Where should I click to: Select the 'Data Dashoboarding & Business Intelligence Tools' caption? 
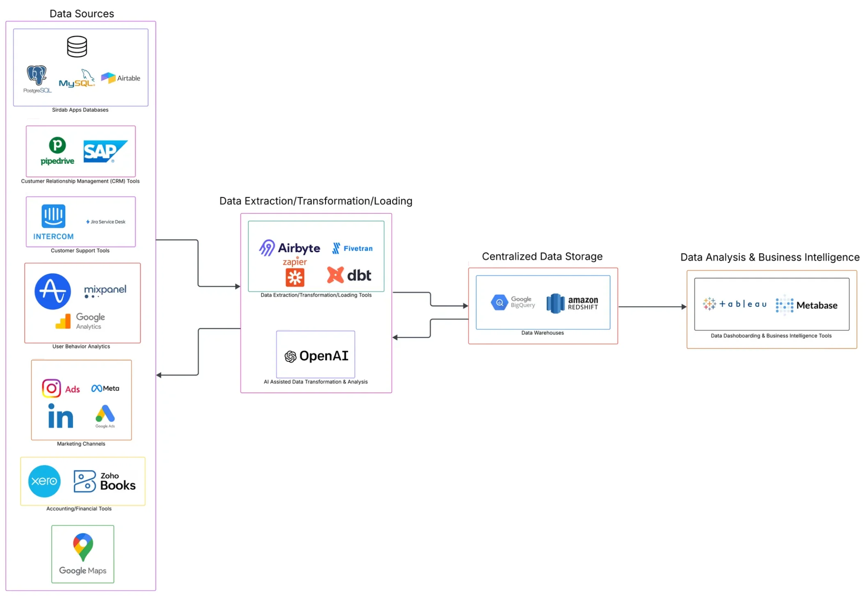point(771,336)
